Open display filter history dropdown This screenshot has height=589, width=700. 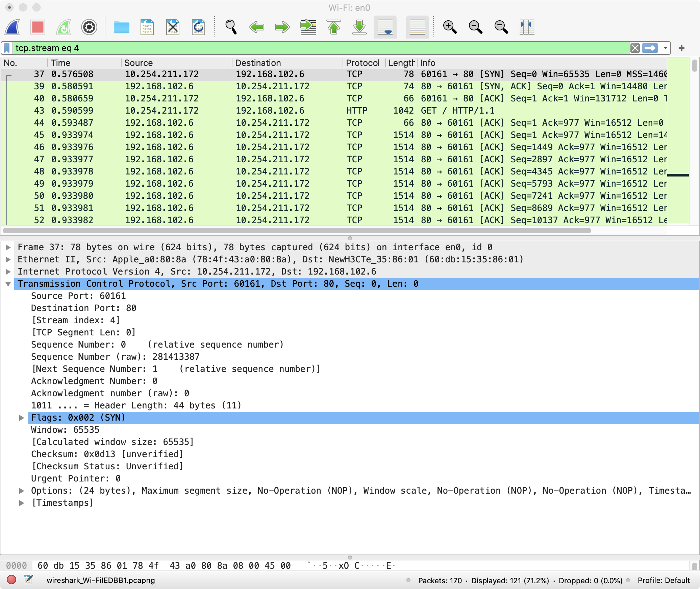pyautogui.click(x=665, y=48)
